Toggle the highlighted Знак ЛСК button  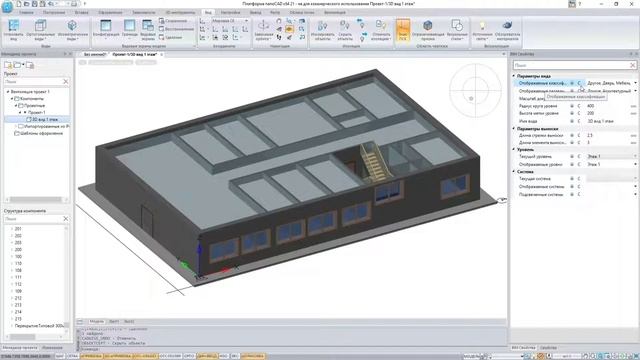tap(403, 30)
